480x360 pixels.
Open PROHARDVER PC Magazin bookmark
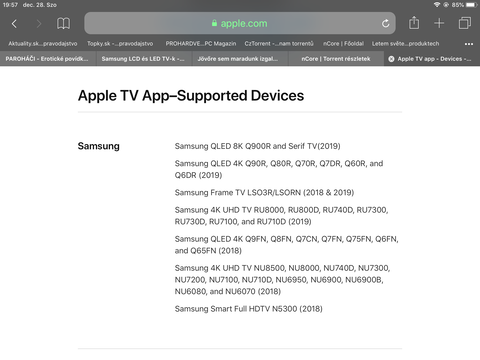click(x=201, y=44)
